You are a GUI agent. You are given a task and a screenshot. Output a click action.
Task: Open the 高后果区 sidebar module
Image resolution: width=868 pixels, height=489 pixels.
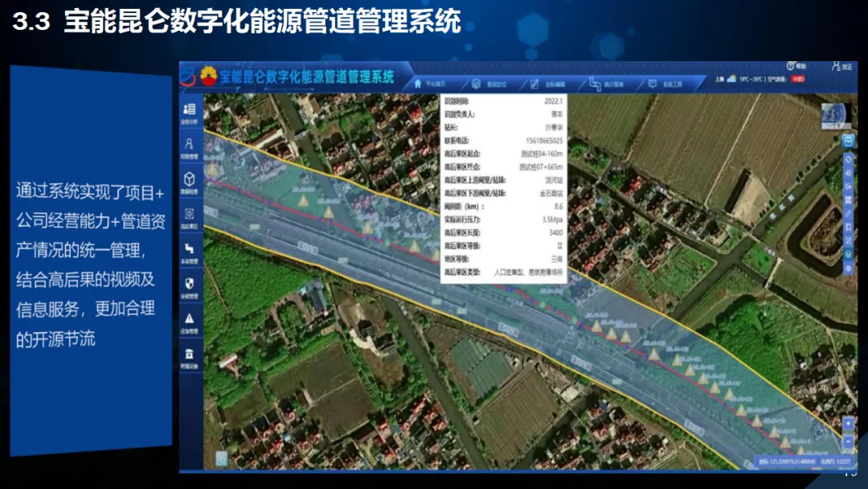(x=190, y=218)
